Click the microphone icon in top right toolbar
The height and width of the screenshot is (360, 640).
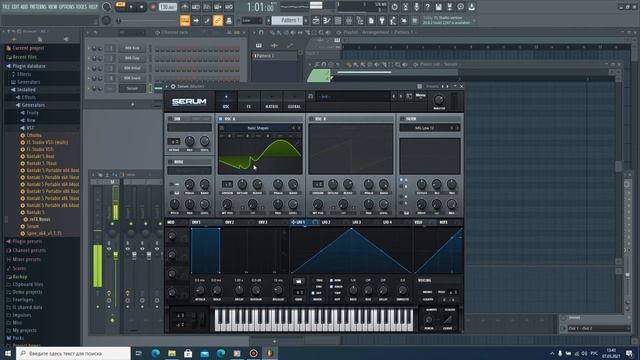pos(416,7)
